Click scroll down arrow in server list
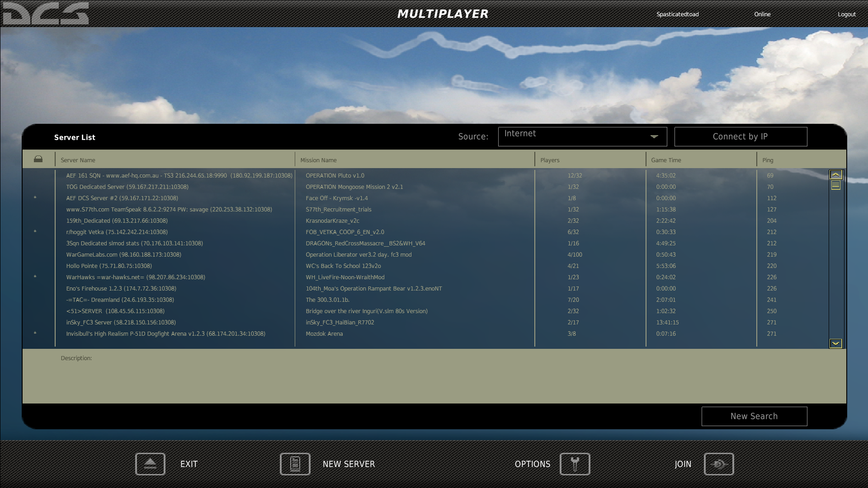Viewport: 868px width, 488px height. click(835, 343)
